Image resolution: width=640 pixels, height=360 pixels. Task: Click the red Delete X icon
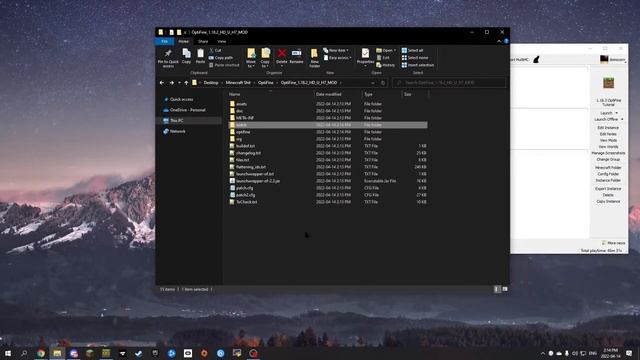pos(282,53)
